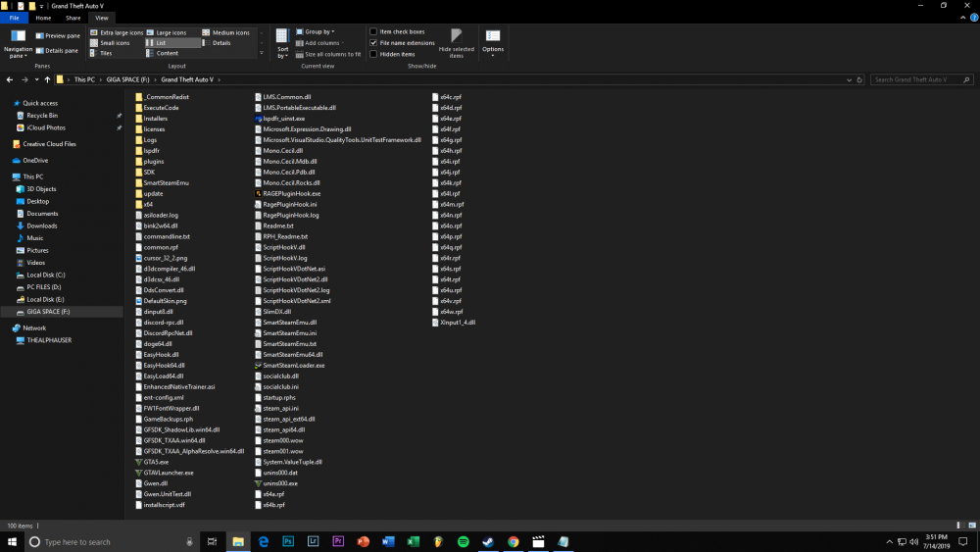Open iCloud Photos in sidebar
Image resolution: width=980 pixels, height=552 pixels.
point(46,128)
